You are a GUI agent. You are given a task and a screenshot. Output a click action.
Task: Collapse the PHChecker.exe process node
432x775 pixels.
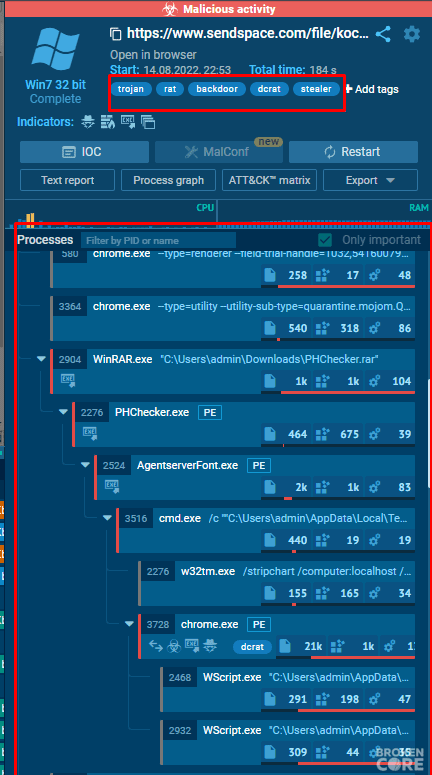pyautogui.click(x=63, y=412)
